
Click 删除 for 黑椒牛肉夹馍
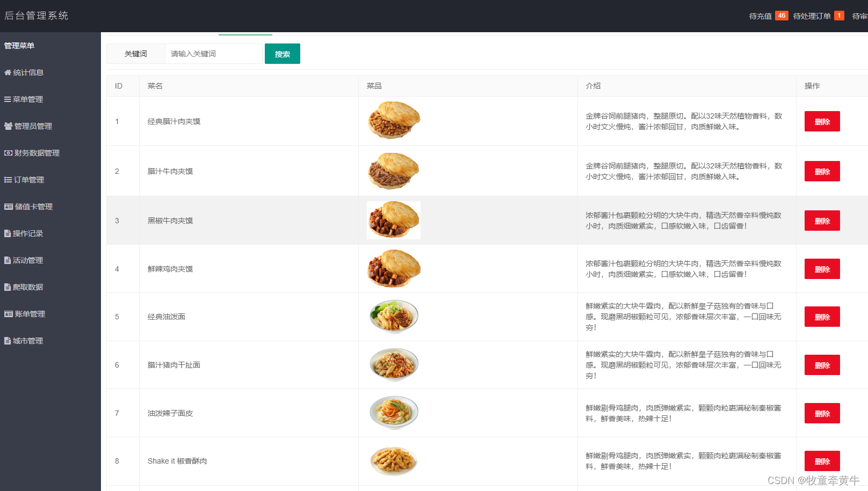tap(822, 221)
